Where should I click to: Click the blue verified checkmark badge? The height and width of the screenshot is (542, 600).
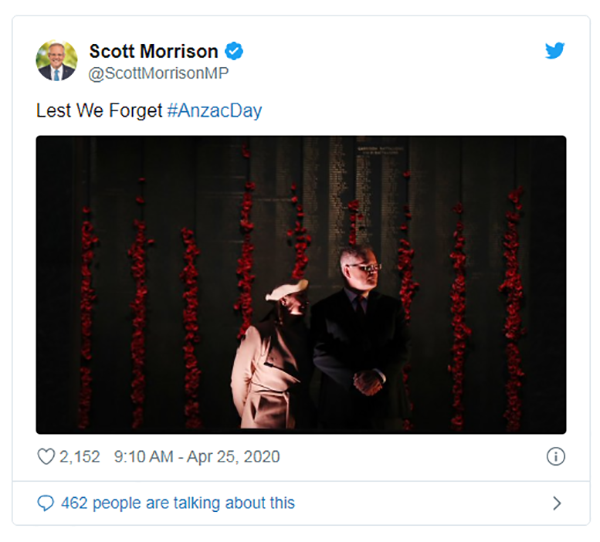tap(234, 51)
